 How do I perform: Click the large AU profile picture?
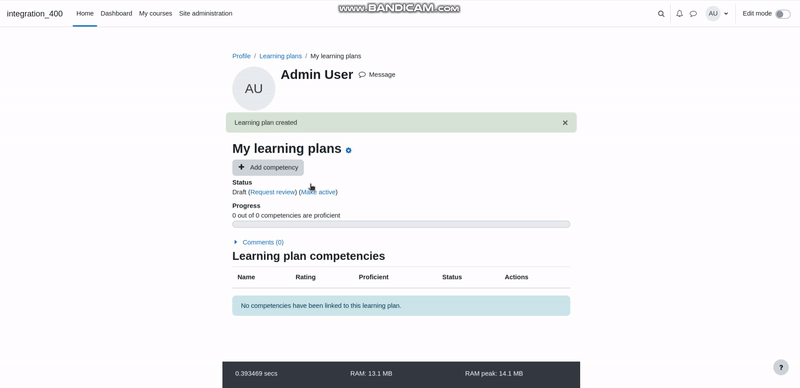254,88
